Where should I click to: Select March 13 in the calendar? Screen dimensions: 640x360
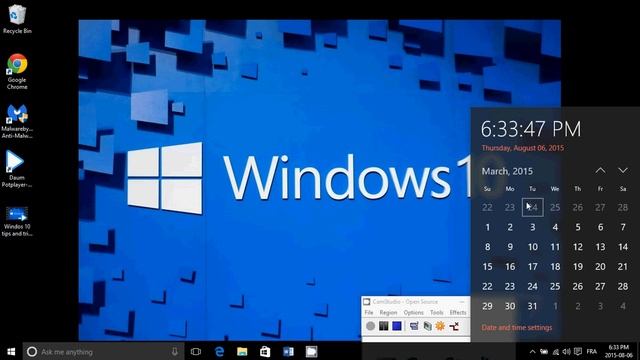pos(600,247)
